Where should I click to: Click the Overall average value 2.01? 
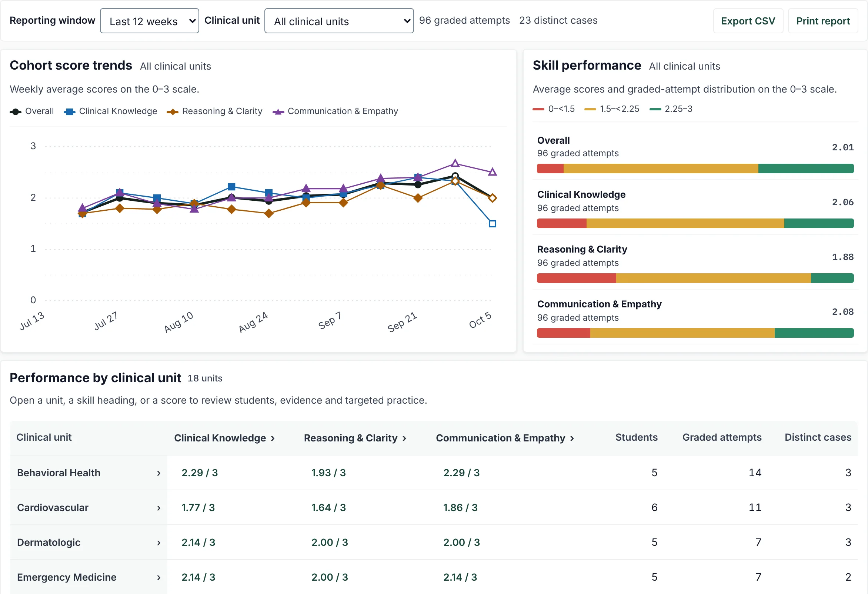843,147
